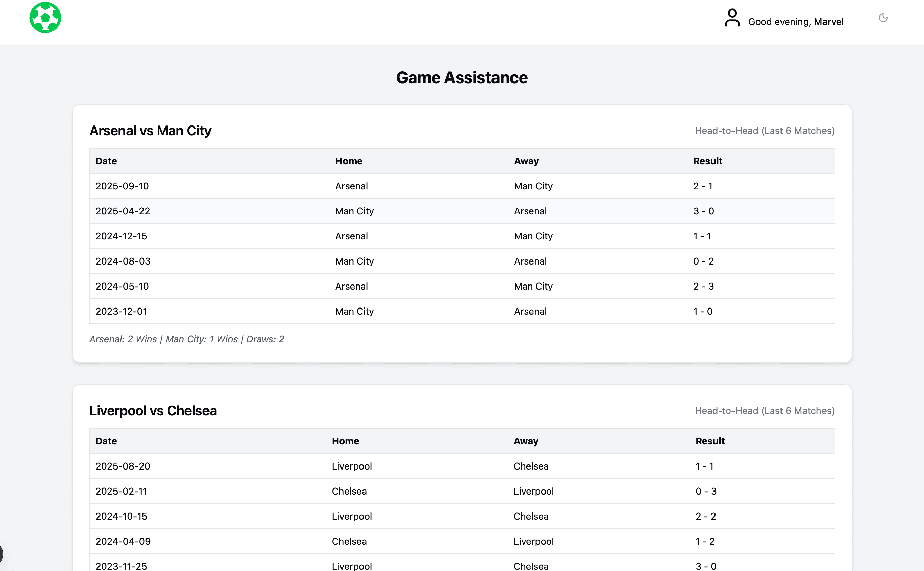Click the dark circular widget at bottom-left edge
Image resolution: width=924 pixels, height=571 pixels.
click(1, 554)
